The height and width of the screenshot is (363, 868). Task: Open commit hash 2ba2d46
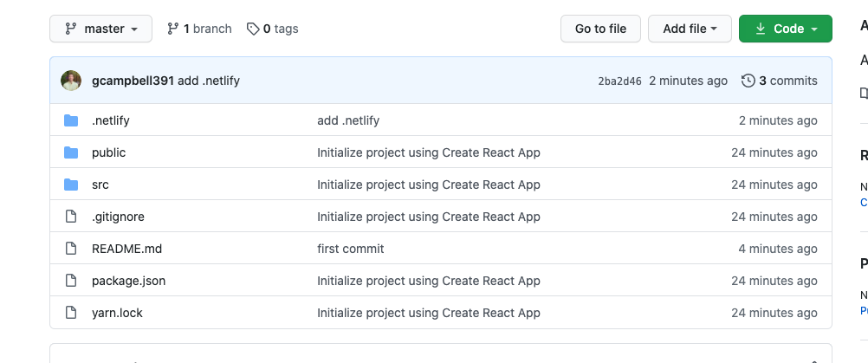click(619, 81)
